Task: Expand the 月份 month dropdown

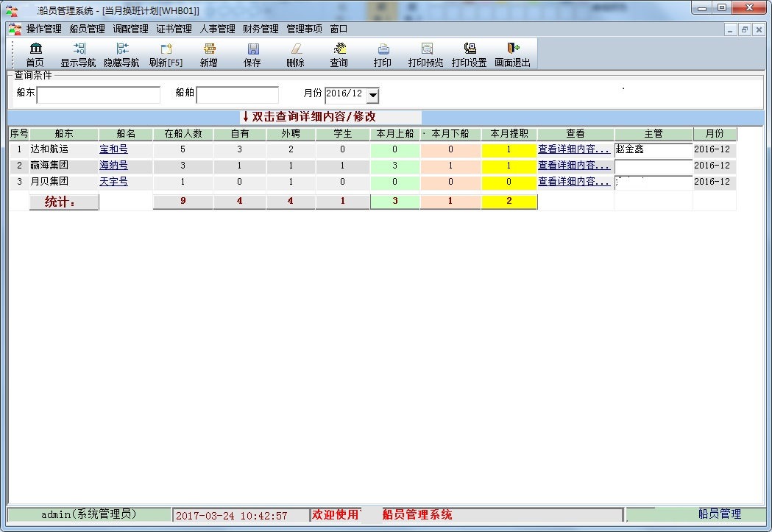Action: 373,95
